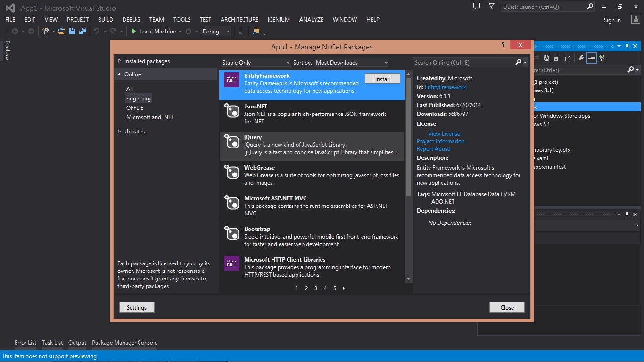
Task: Click the green Start debugging play icon
Action: coord(134,31)
